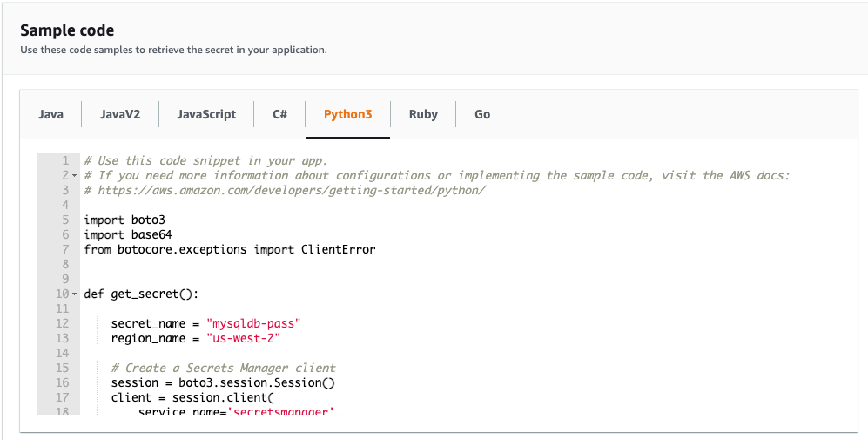Click the def get_secret() definition

pyautogui.click(x=142, y=294)
